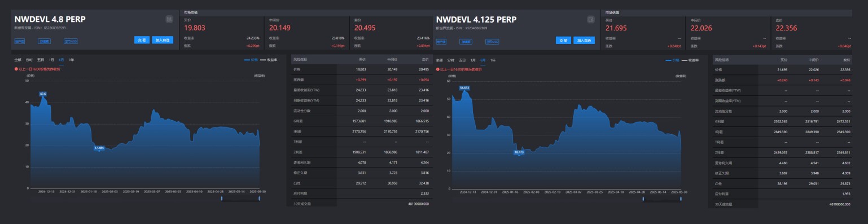Click red warning icon above NWDEVL 4.125 chart
Viewport: 868px width, 224px height.
pyautogui.click(x=438, y=69)
